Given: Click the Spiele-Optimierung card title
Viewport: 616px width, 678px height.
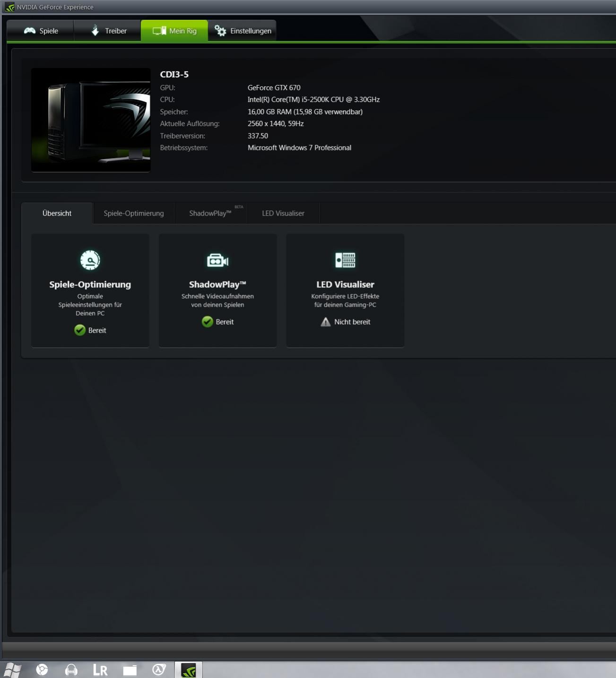Looking at the screenshot, I should pos(90,284).
